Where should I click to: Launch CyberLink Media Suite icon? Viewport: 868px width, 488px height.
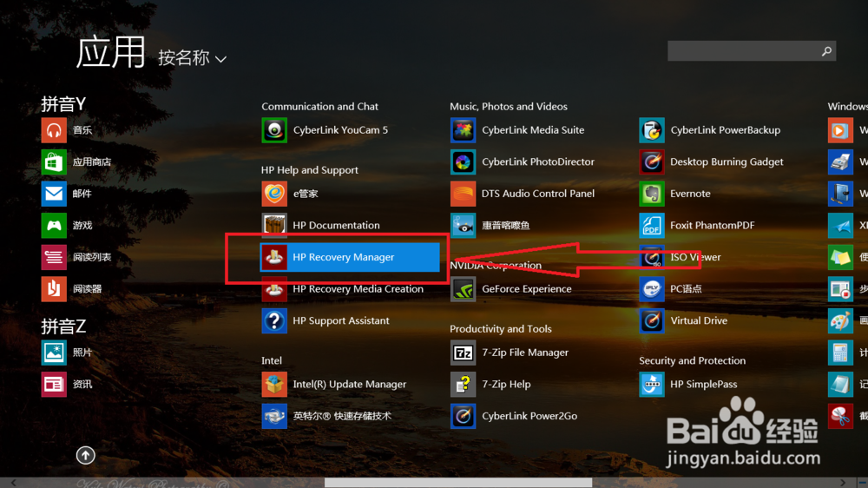(x=463, y=130)
